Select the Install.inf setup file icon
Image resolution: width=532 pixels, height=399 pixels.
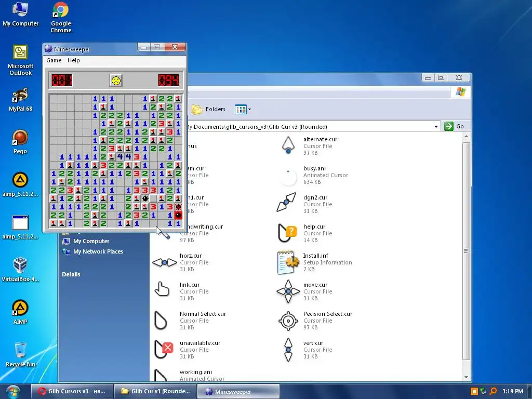click(288, 262)
